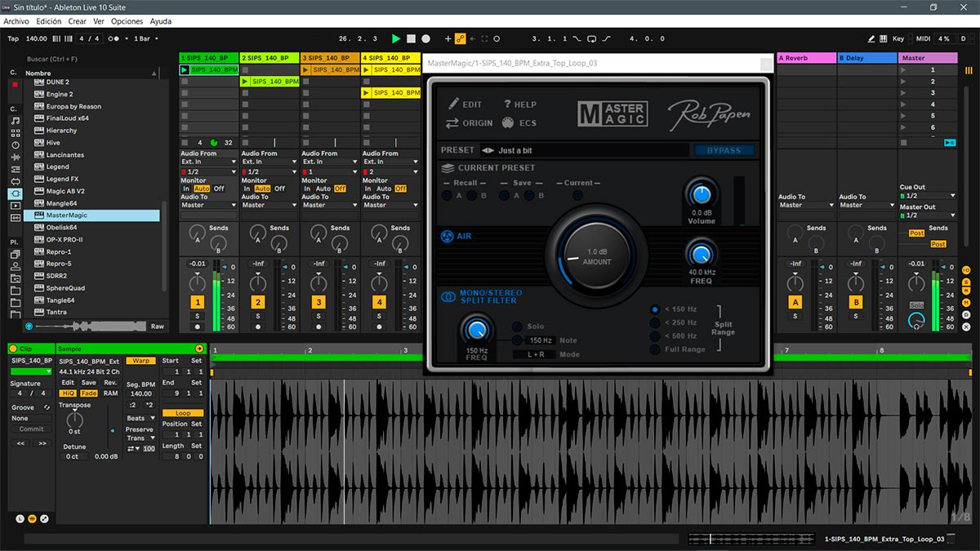Toggle HiQ in the Sample box
The image size is (980, 551).
point(69,393)
